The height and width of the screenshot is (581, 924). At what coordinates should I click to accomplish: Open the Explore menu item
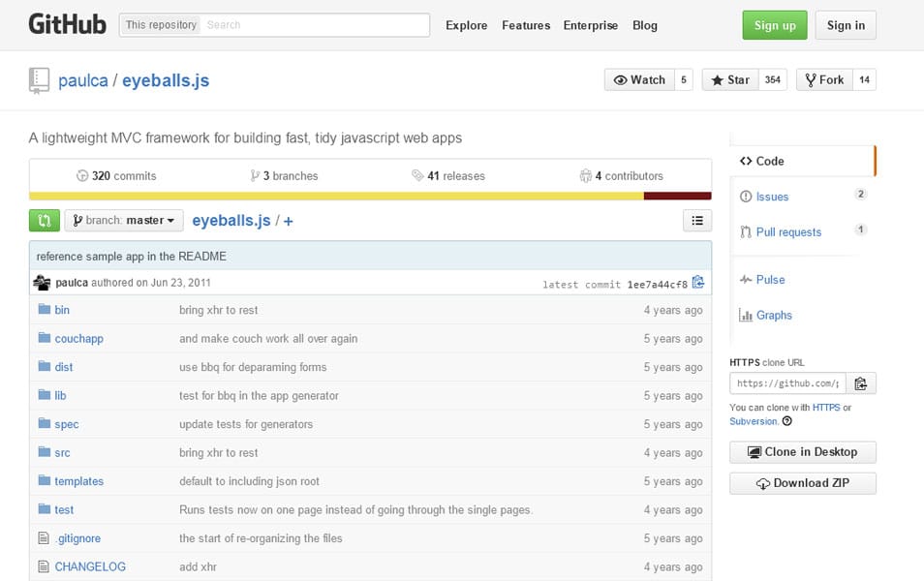(x=466, y=25)
